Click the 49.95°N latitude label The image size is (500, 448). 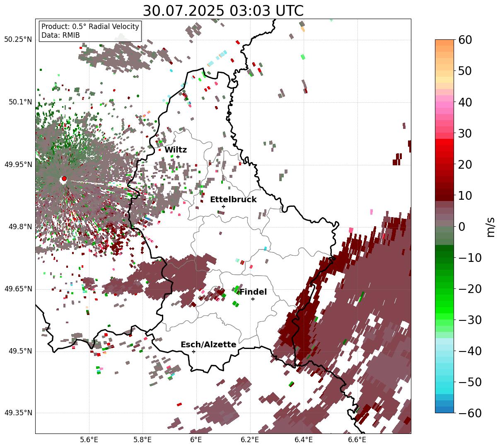tap(18, 165)
